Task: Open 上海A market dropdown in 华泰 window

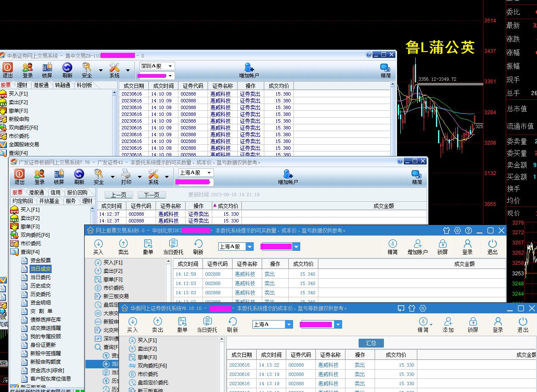Action: 289,324
